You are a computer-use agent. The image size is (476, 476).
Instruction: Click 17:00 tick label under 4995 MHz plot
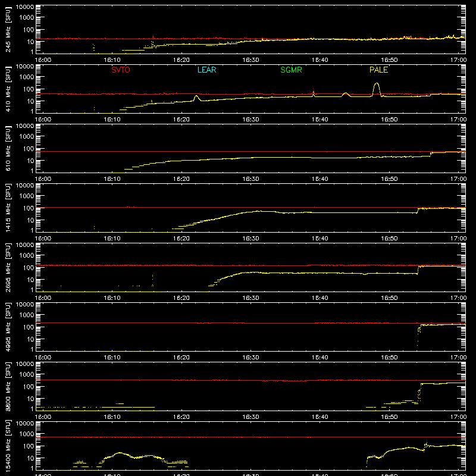tap(458, 358)
